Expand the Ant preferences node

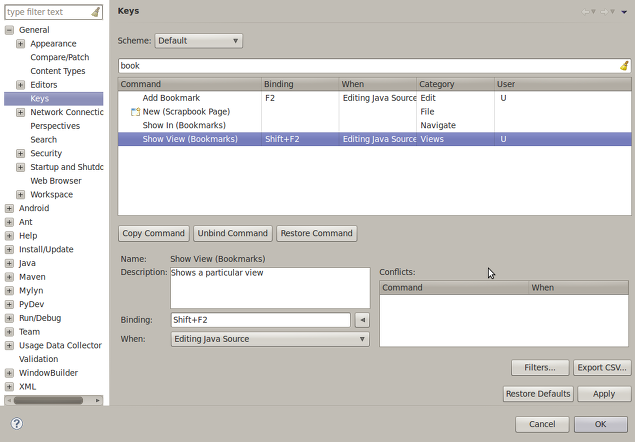pos(9,222)
